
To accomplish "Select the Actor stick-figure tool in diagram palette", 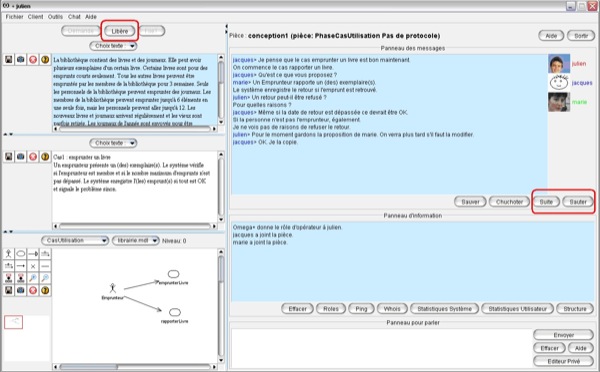I will pyautogui.click(x=8, y=254).
